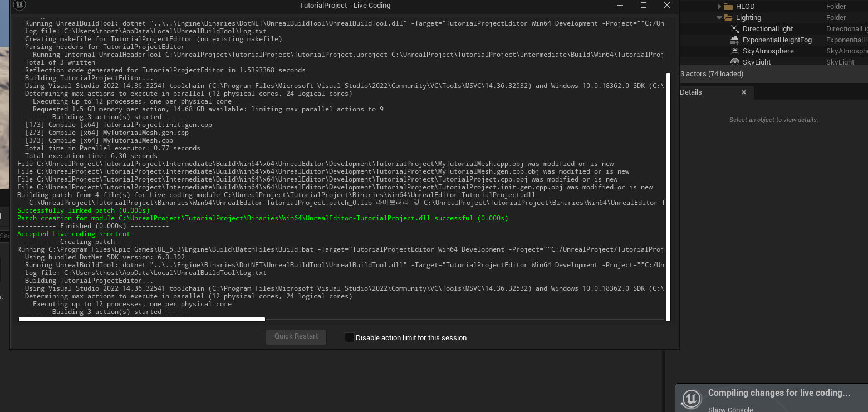The height and width of the screenshot is (412, 868).
Task: Maximize the Live Coding window
Action: pos(644,5)
